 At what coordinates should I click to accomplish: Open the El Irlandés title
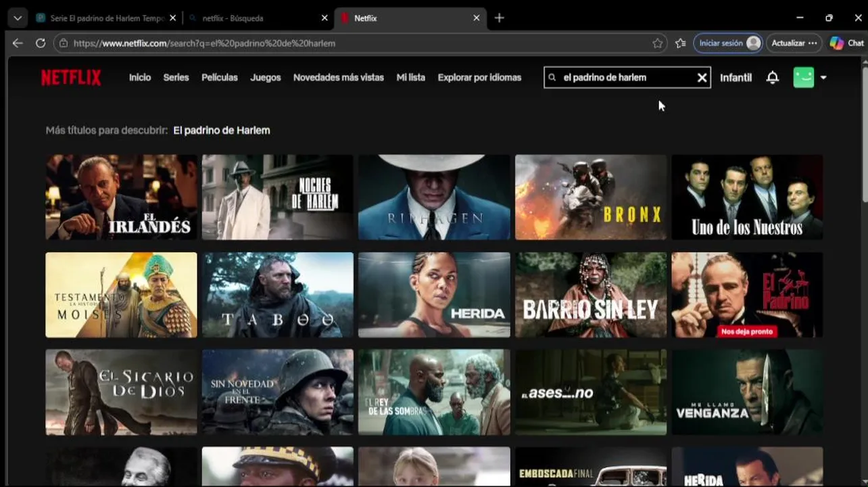pos(122,197)
